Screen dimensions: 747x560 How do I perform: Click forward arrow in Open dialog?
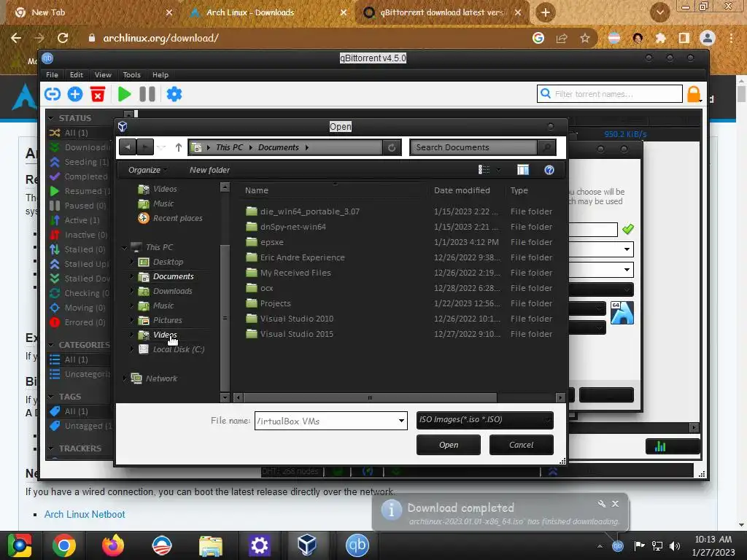click(x=145, y=147)
